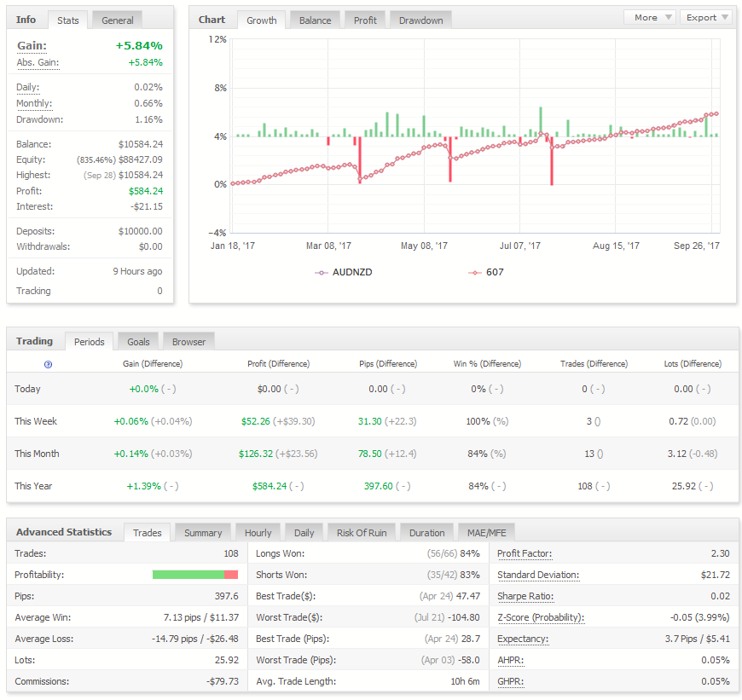Select the This Week row label

pos(36,421)
